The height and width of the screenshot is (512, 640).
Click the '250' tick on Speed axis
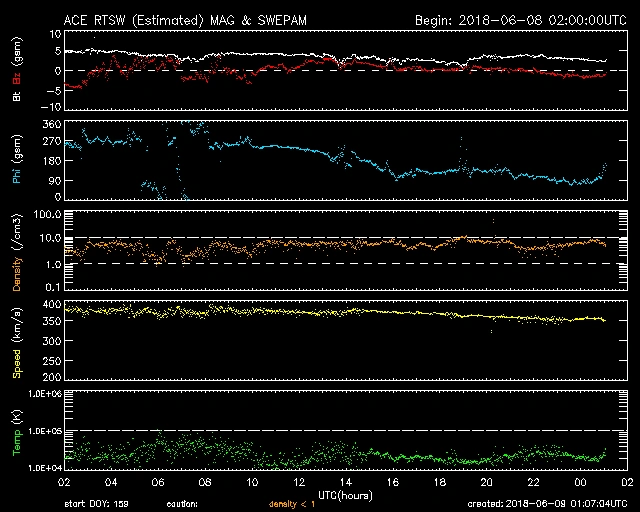(52, 361)
